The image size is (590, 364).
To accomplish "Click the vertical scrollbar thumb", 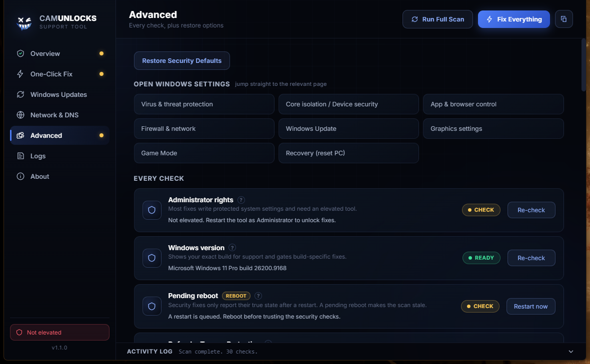I will click(583, 64).
